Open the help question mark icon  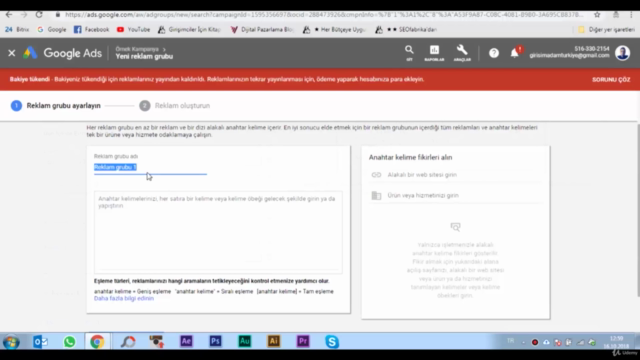494,53
